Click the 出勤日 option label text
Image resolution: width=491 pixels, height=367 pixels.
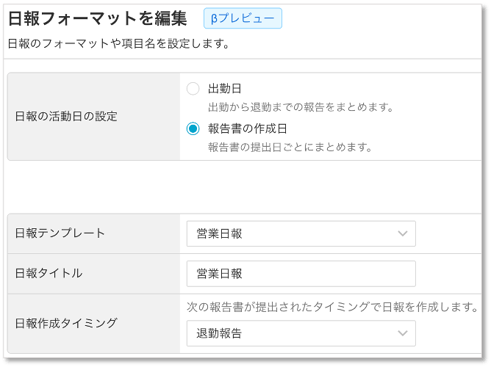pyautogui.click(x=225, y=89)
